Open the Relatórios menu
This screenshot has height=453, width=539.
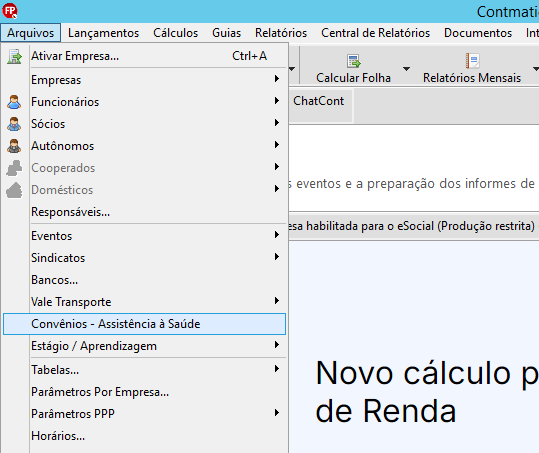[x=281, y=33]
